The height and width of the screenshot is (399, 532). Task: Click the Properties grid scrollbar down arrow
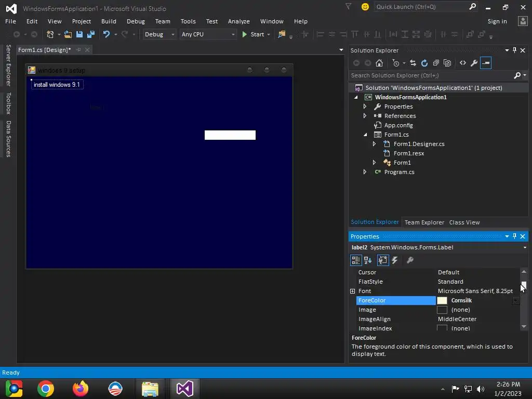[524, 326]
